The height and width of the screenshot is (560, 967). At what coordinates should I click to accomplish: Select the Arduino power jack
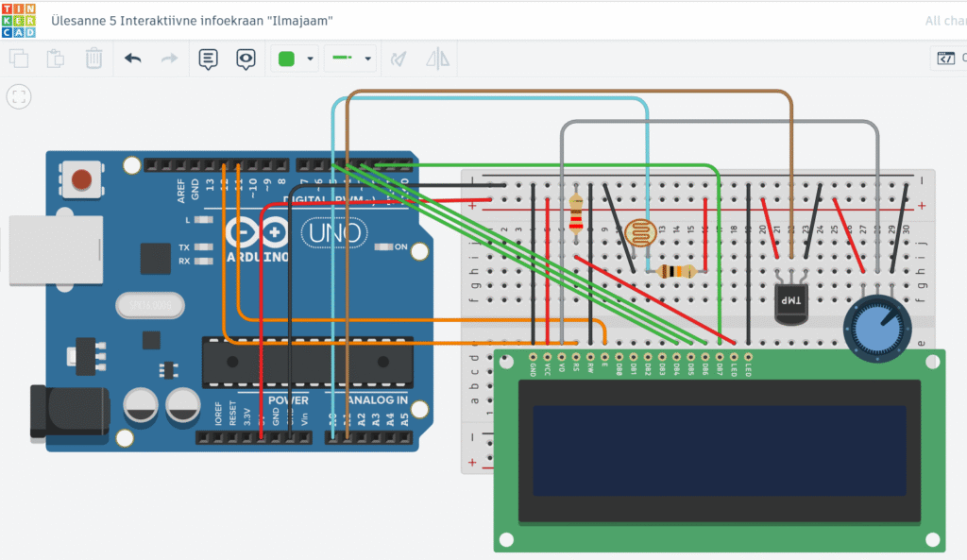70,412
